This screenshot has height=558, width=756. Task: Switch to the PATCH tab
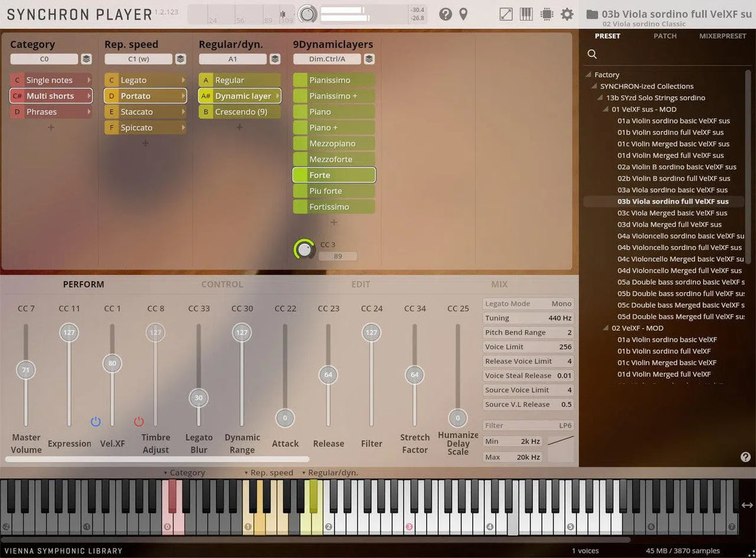[x=665, y=36]
